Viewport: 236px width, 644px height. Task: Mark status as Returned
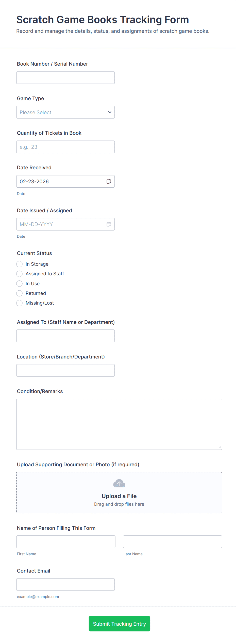point(20,293)
